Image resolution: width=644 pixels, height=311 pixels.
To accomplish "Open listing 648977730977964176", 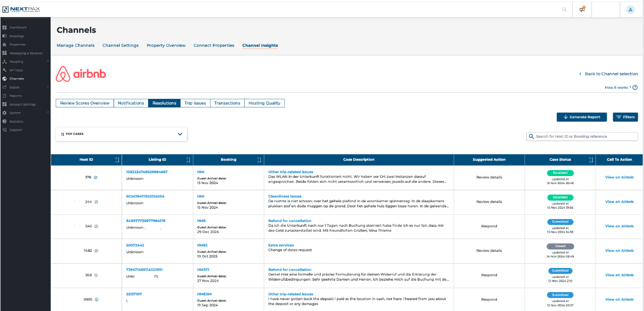I will (146, 221).
